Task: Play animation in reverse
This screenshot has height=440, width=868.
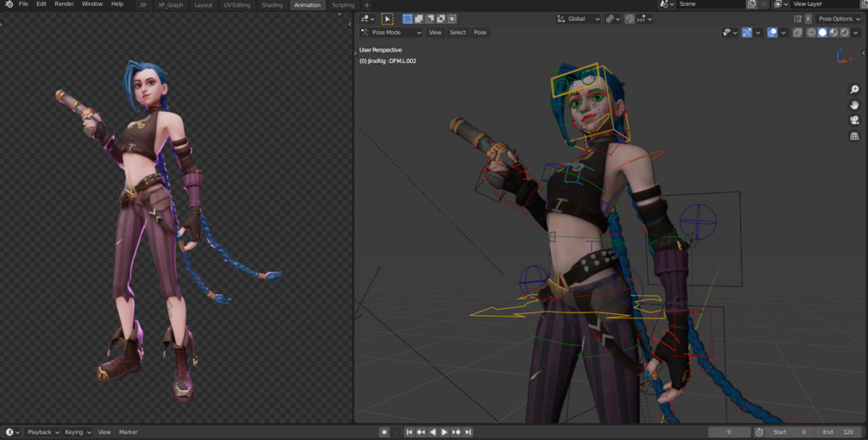Action: click(433, 432)
